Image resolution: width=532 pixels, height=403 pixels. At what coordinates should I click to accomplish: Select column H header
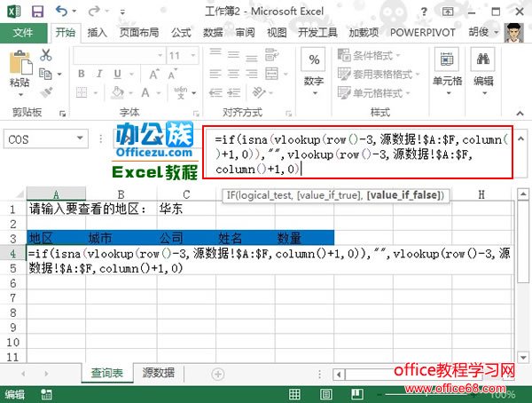click(481, 194)
